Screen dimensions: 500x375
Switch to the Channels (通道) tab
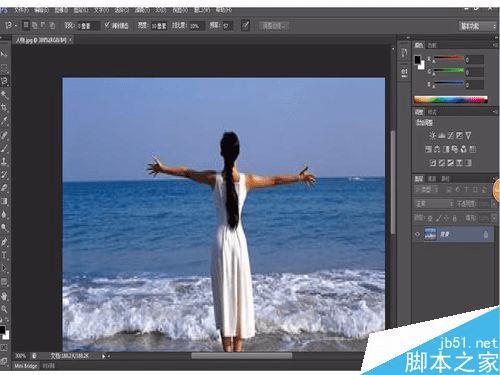(432, 179)
